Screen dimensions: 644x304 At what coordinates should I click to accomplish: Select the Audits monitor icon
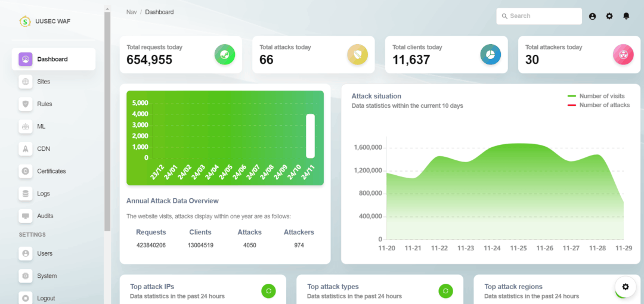pyautogui.click(x=26, y=216)
